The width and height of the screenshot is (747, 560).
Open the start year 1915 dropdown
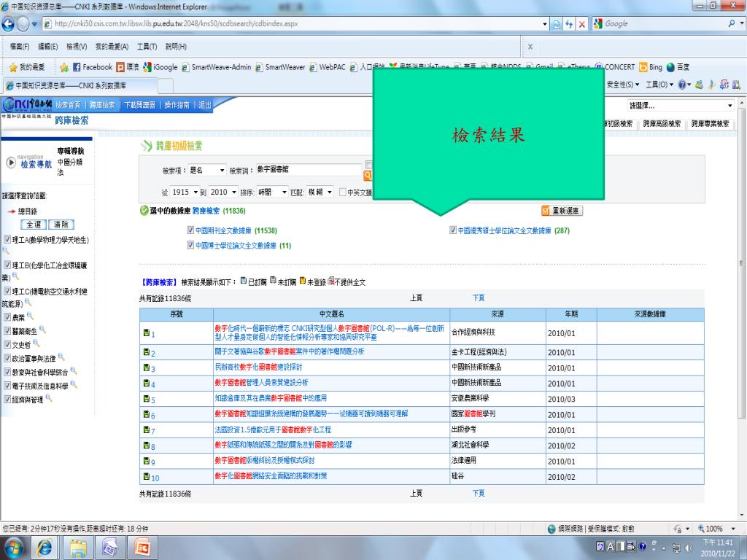click(185, 192)
